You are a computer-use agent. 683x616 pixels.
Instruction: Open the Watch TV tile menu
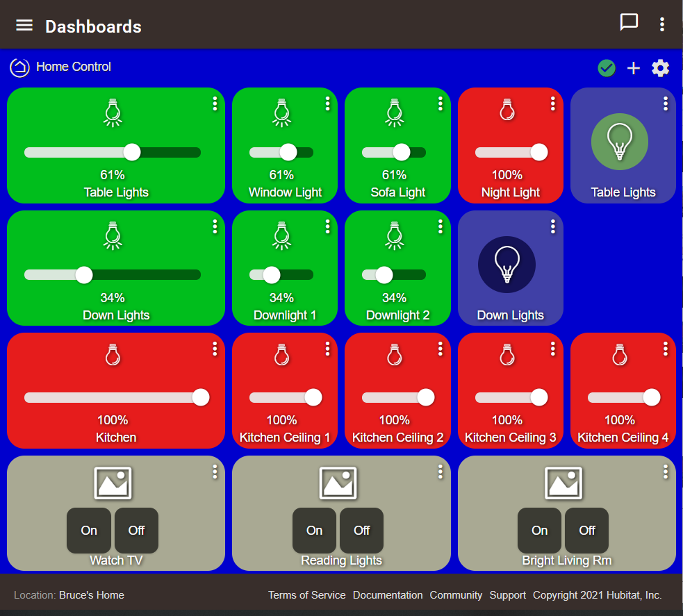(215, 472)
